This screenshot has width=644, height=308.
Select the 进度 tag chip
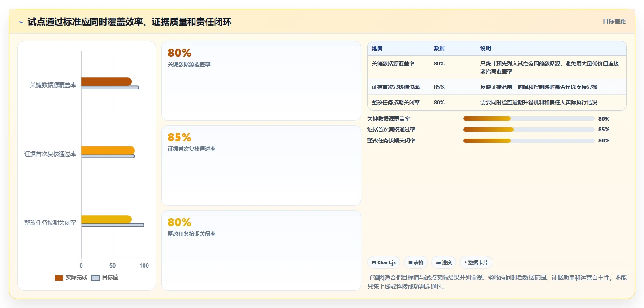444,262
